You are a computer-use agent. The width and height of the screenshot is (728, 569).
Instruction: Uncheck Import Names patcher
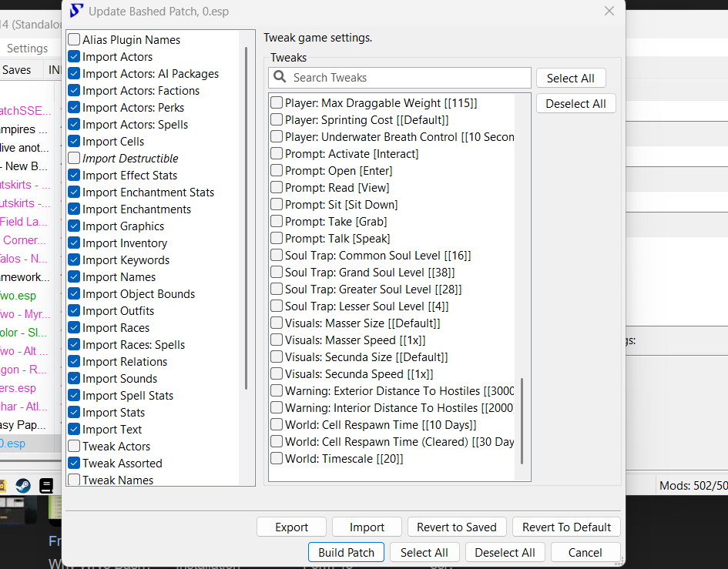(x=74, y=276)
